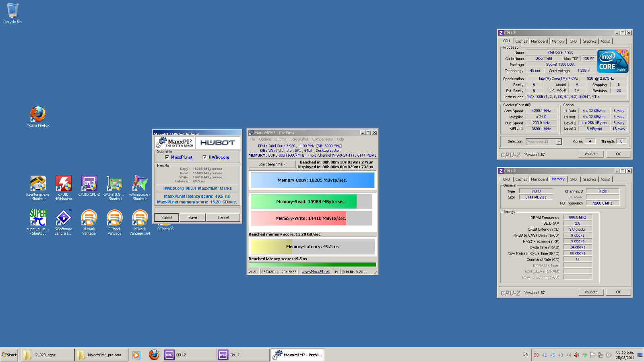Open the Submit menu in MaxxMEM²
This screenshot has height=362, width=644.
(x=281, y=139)
